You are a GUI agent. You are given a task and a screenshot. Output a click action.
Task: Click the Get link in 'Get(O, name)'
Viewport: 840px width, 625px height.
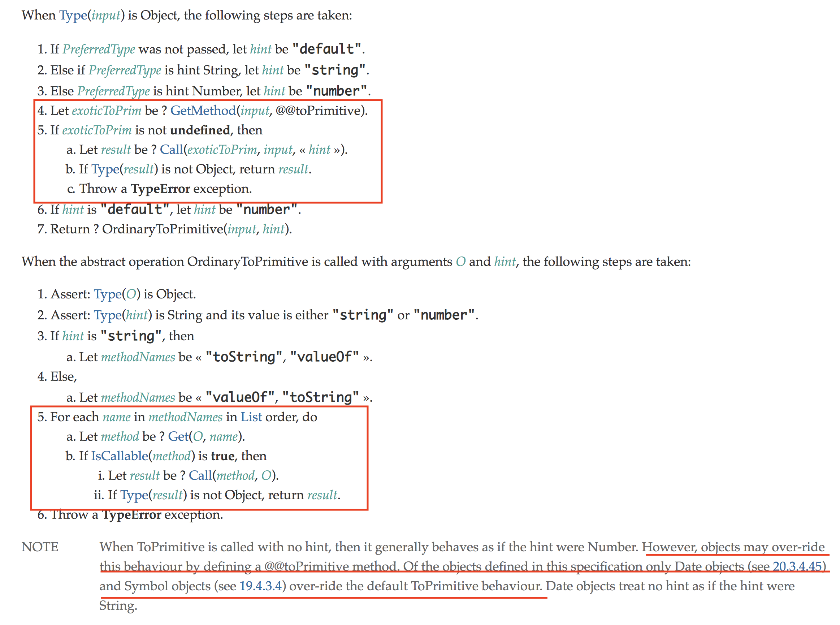pyautogui.click(x=178, y=436)
